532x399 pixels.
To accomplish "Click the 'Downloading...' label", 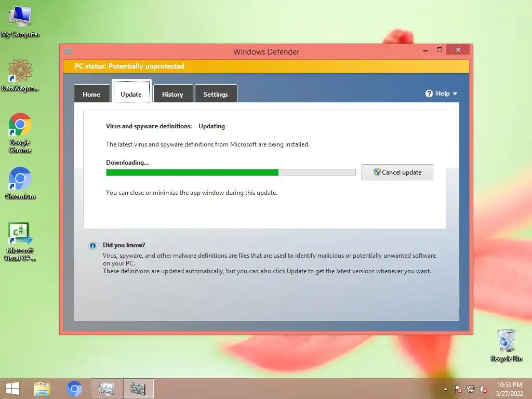I will click(127, 163).
